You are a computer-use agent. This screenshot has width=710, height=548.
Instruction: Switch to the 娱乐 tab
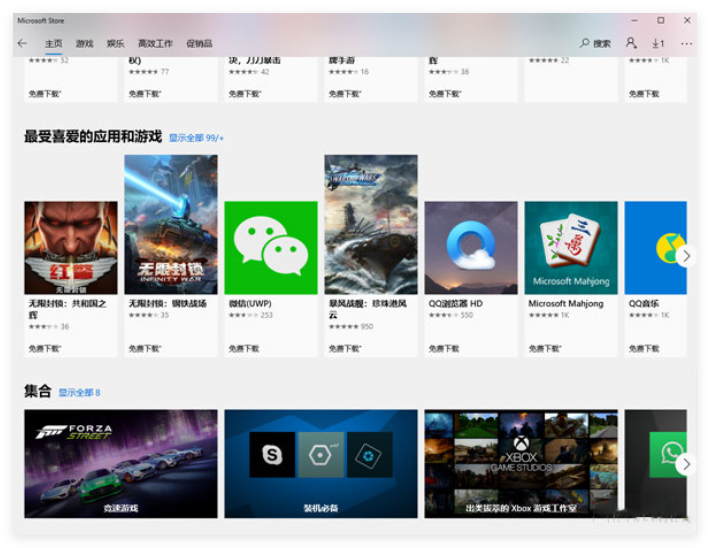(115, 43)
